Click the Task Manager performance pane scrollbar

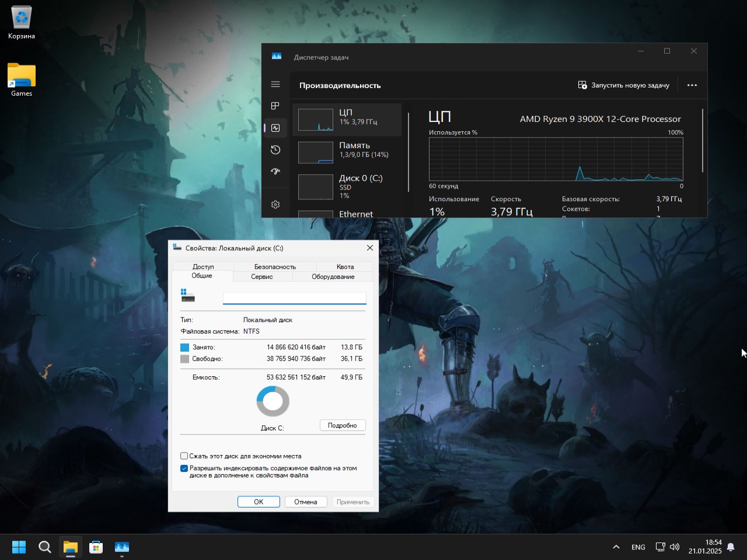703,141
